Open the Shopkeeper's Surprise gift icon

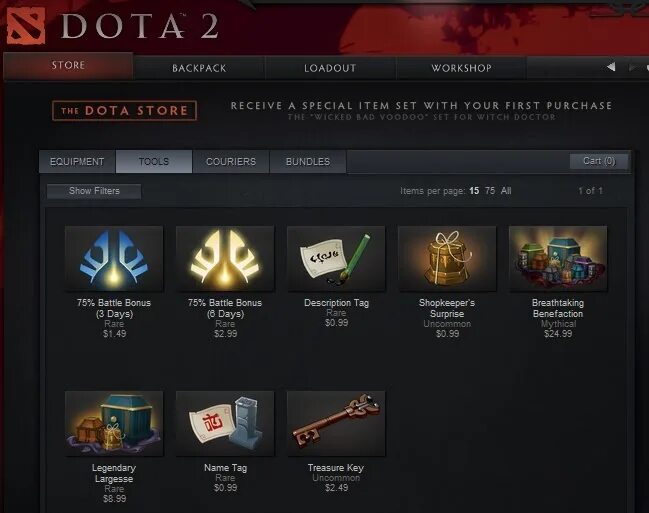447,258
